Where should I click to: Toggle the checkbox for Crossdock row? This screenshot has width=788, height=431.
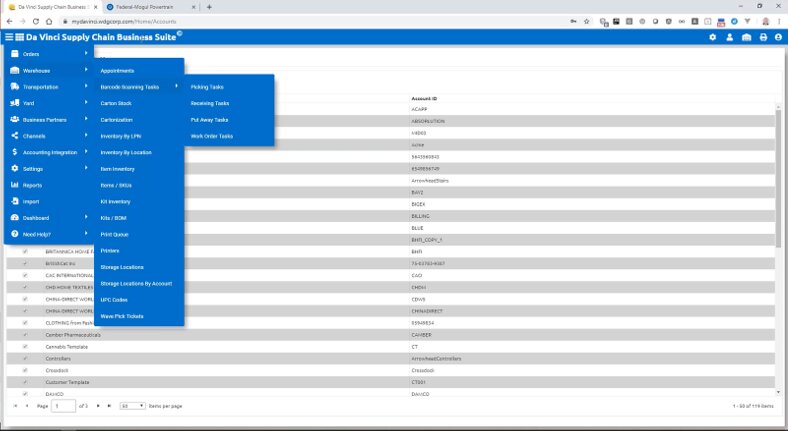point(25,370)
